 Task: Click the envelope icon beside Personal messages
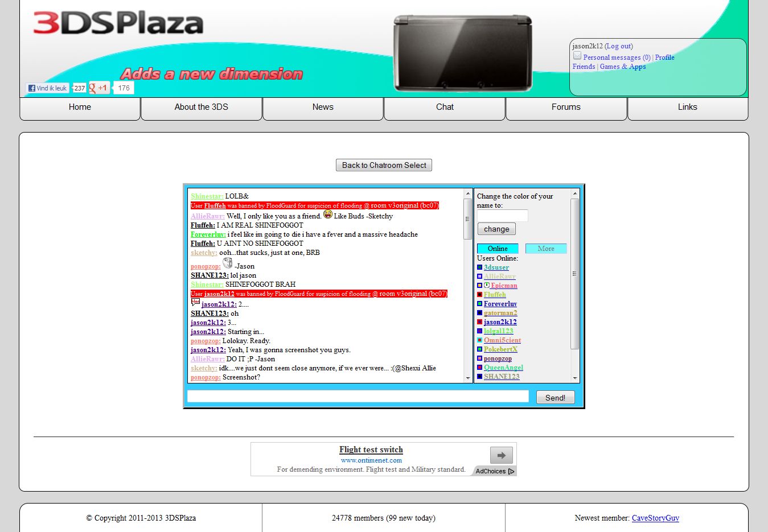[577, 56]
